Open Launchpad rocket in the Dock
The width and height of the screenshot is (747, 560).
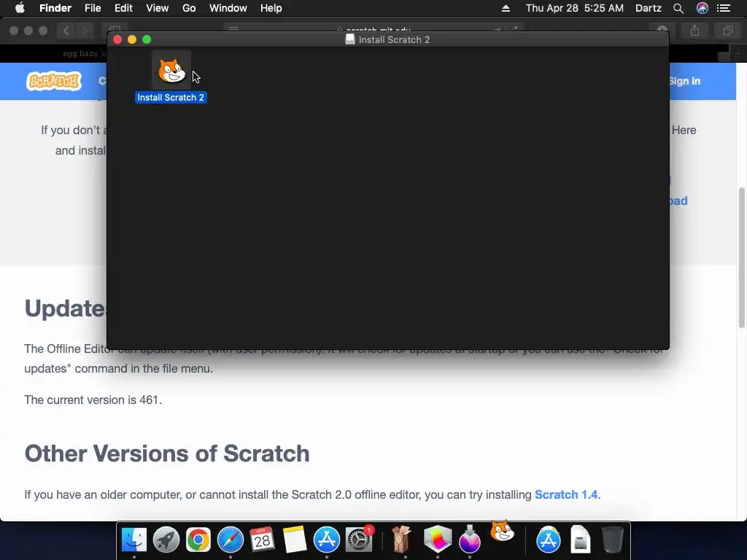click(166, 540)
